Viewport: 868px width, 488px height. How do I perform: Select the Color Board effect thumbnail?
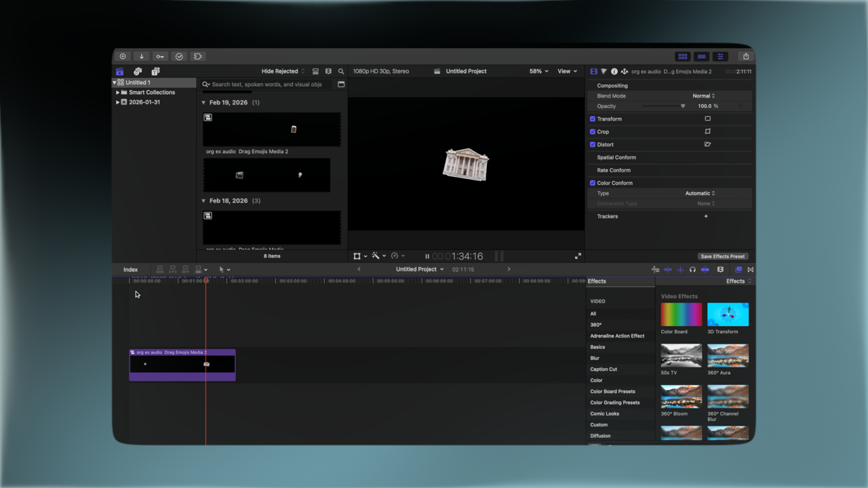click(x=682, y=314)
